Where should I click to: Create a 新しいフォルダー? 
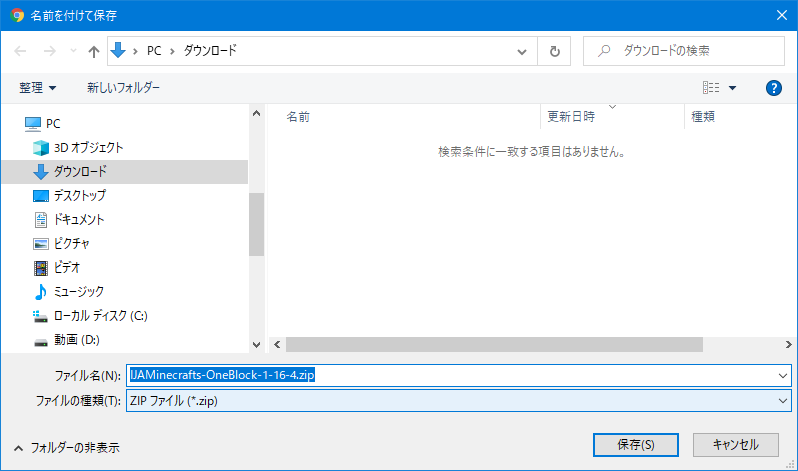coord(123,88)
